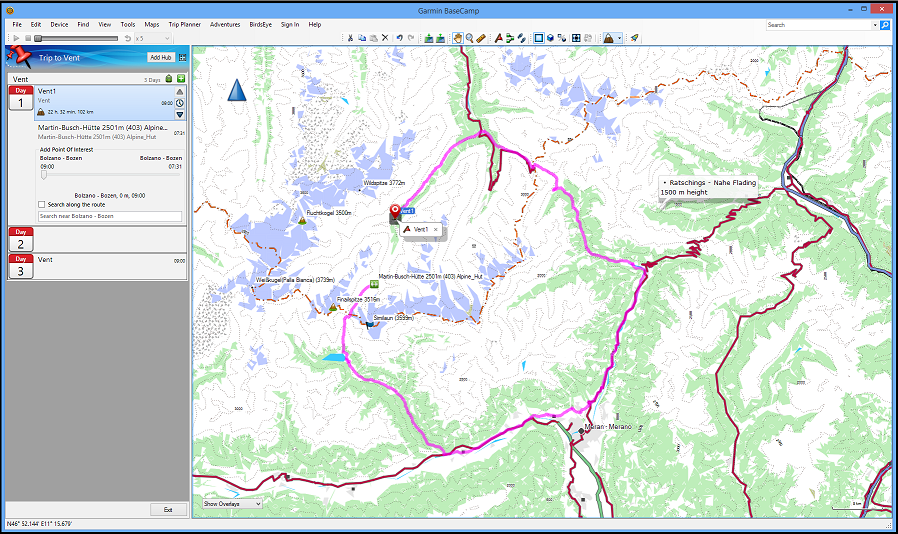Image resolution: width=898 pixels, height=534 pixels.
Task: Toggle the 2D map view icon
Action: tap(539, 38)
